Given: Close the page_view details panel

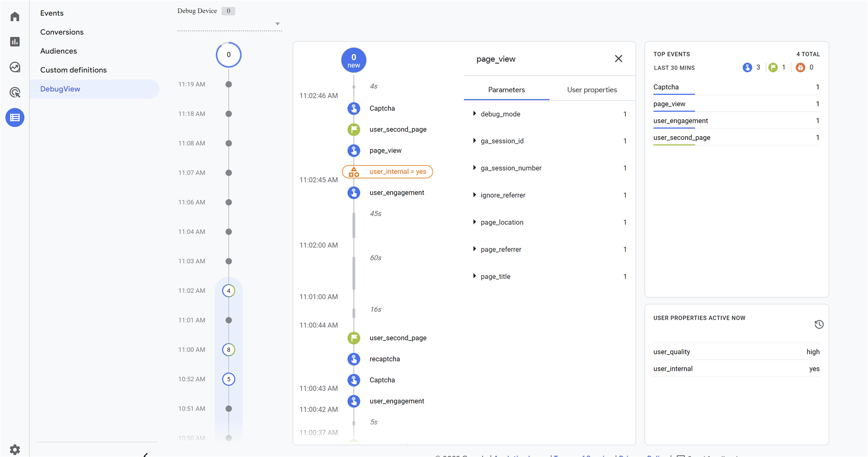Looking at the screenshot, I should [x=618, y=59].
